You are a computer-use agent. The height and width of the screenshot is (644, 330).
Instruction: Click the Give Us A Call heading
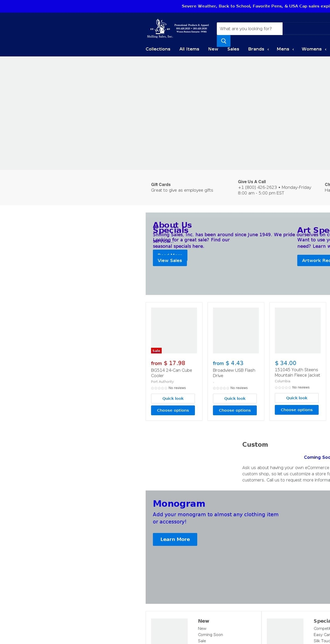252,182
